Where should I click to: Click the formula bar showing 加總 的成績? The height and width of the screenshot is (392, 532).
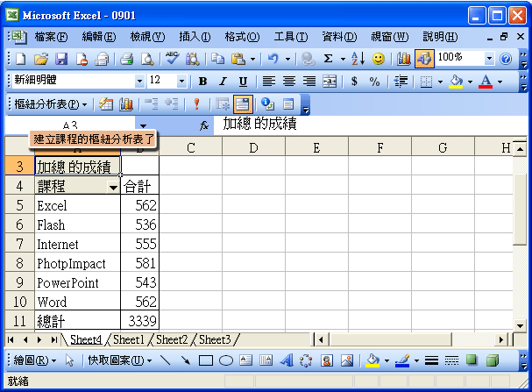tap(370, 125)
